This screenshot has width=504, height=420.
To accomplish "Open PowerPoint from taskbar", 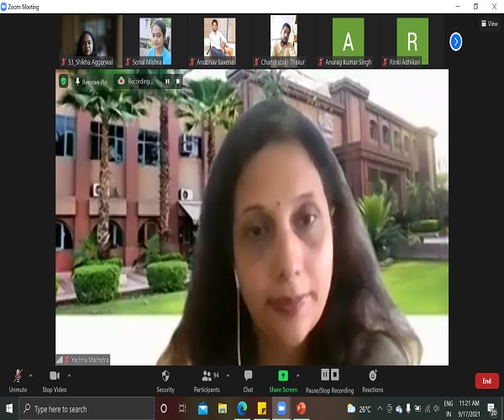I will (302, 409).
